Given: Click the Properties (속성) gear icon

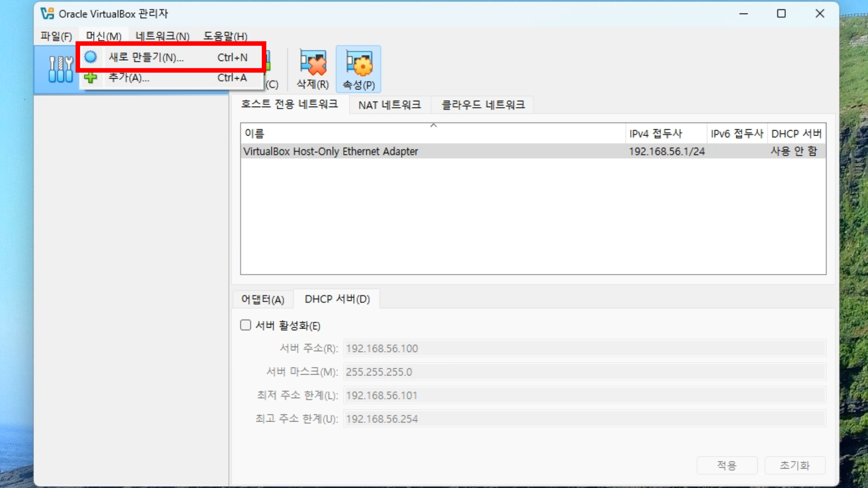Looking at the screenshot, I should tap(359, 64).
